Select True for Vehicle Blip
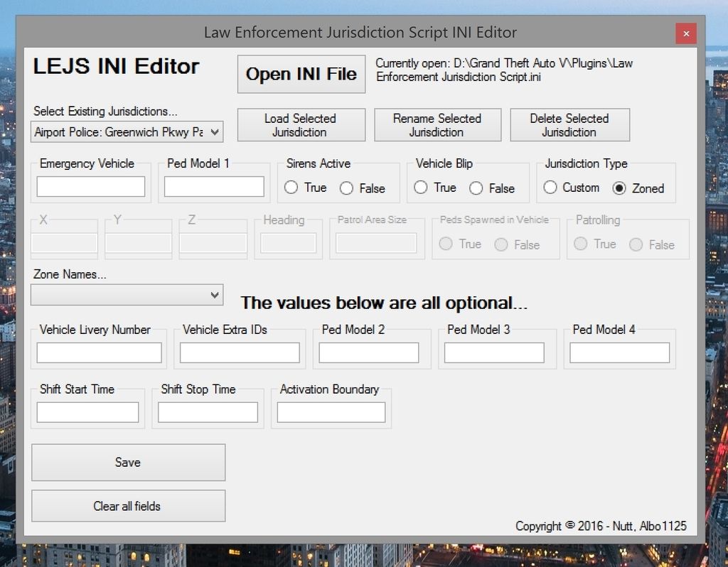The width and height of the screenshot is (728, 567). [421, 188]
